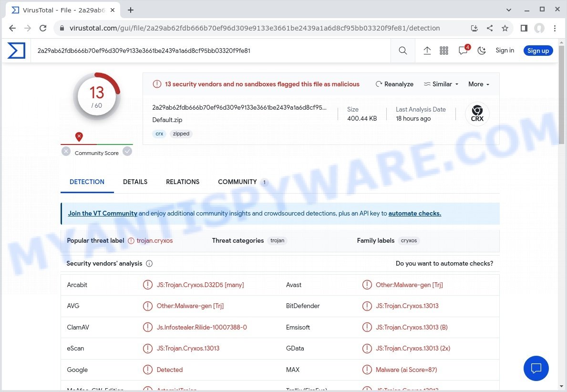This screenshot has height=392, width=567.
Task: Click the hash search field
Action: click(210, 51)
